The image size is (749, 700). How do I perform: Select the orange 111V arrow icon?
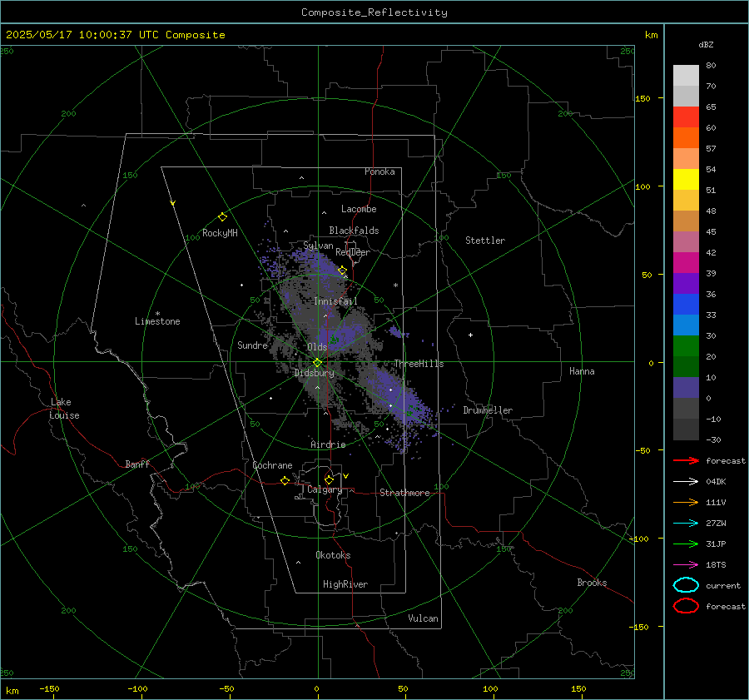[x=686, y=502]
